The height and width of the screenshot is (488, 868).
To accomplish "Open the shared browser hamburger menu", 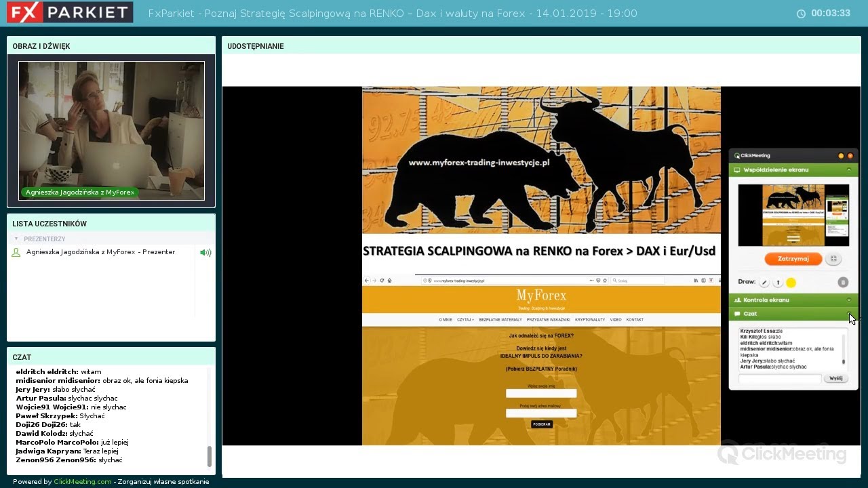I will 719,281.
